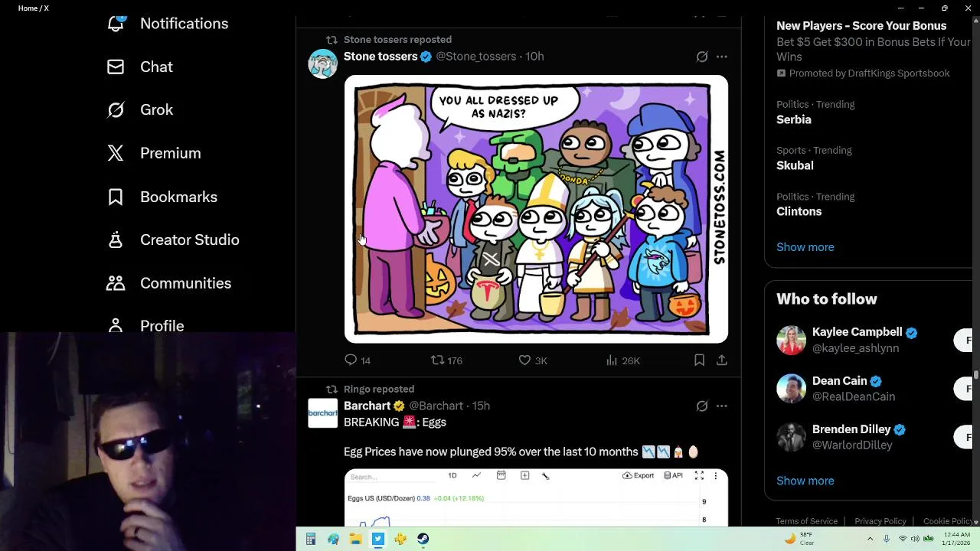Click the yellow puzzle-piece taskbar icon
The image size is (980, 551).
400,540
